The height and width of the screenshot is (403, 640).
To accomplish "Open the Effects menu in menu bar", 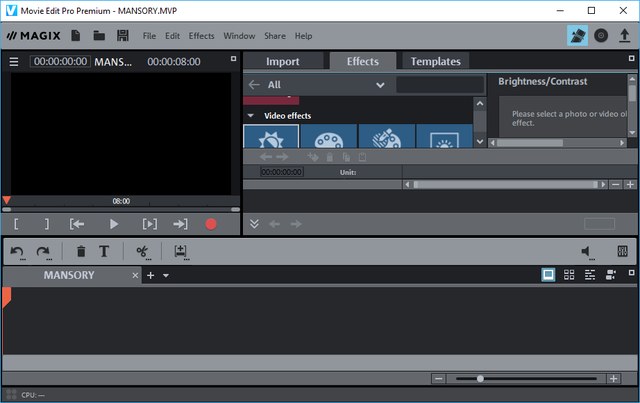I will tap(201, 35).
